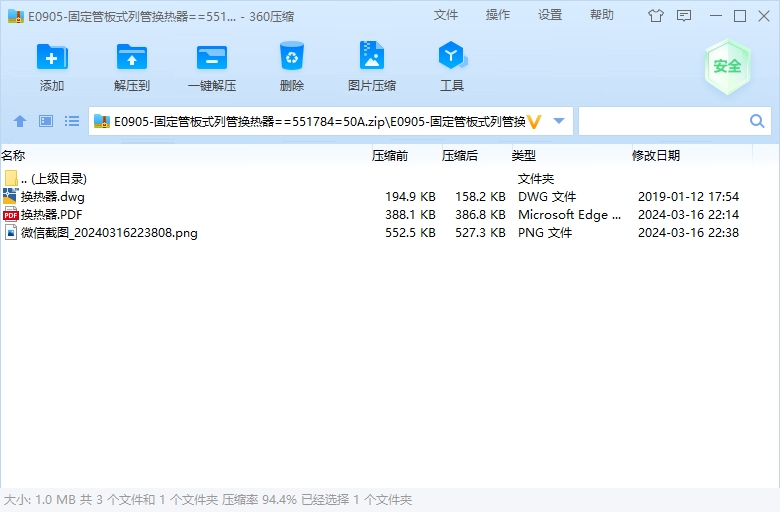Viewport: 780px width, 512px height.
Task: Click the archive icon in the address bar
Action: 101,121
